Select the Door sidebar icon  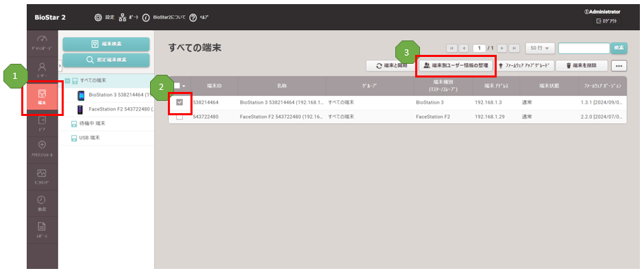point(42,123)
